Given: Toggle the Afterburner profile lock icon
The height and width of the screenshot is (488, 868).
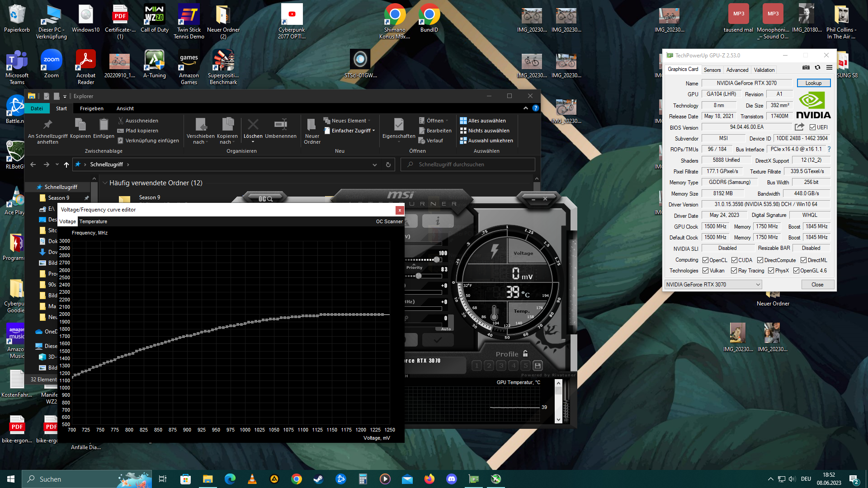Looking at the screenshot, I should pos(525,354).
